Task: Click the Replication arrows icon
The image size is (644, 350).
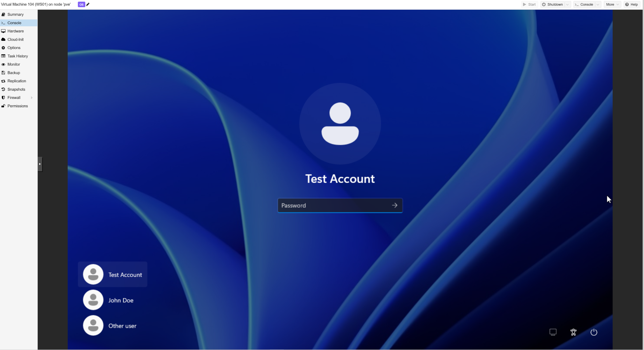Action: 3,81
